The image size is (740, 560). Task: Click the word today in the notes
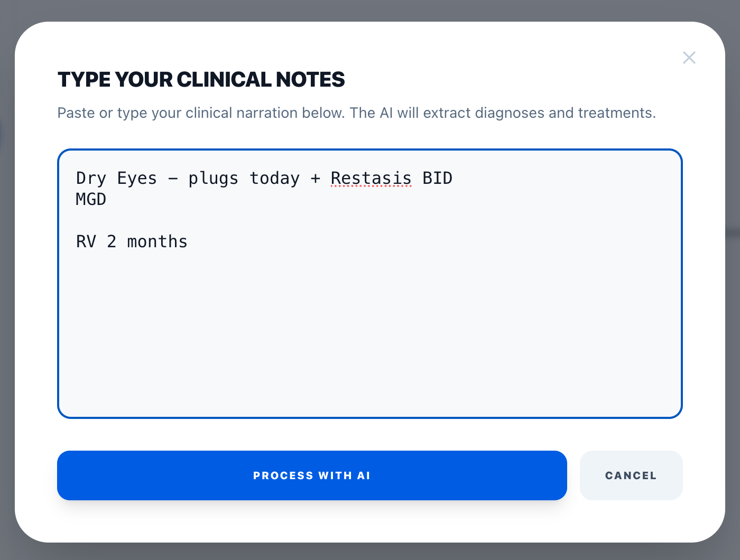tap(274, 178)
